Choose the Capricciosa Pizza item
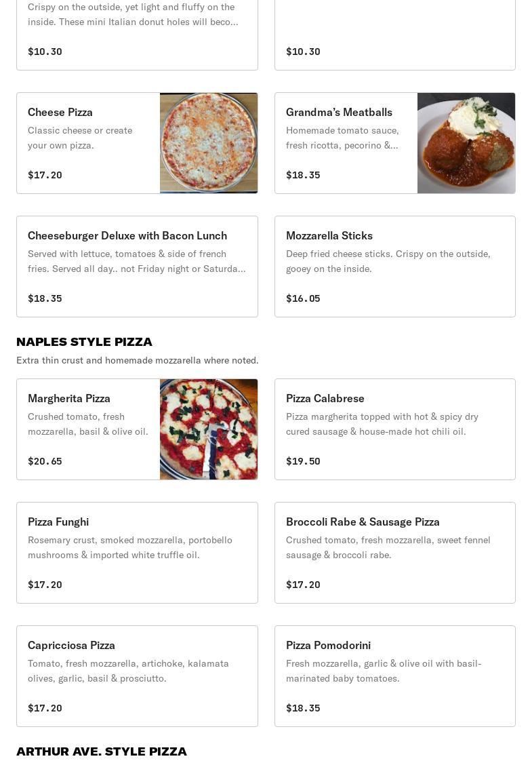The image size is (532, 763). (71, 645)
